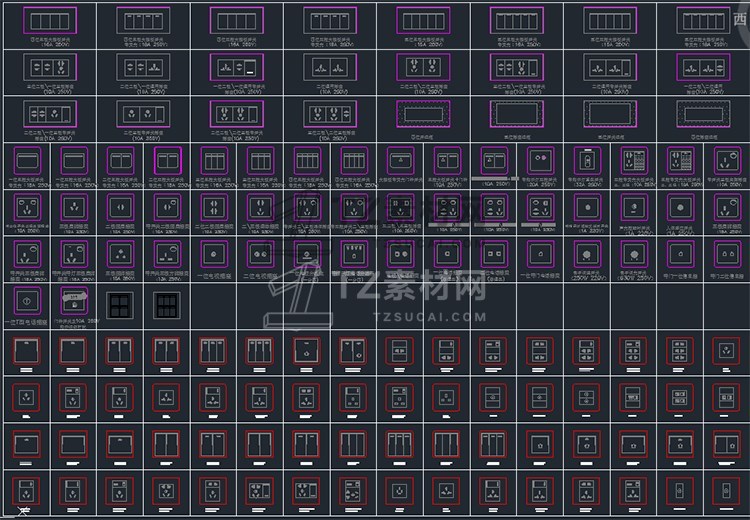Pick the leftmost empty dotted-border frame block
The height and width of the screenshot is (520, 750).
(423, 114)
